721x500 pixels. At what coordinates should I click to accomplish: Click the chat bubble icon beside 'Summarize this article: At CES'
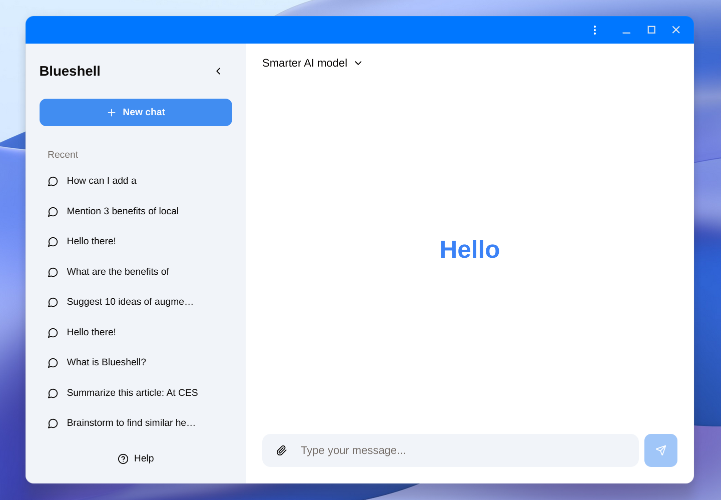(x=53, y=393)
